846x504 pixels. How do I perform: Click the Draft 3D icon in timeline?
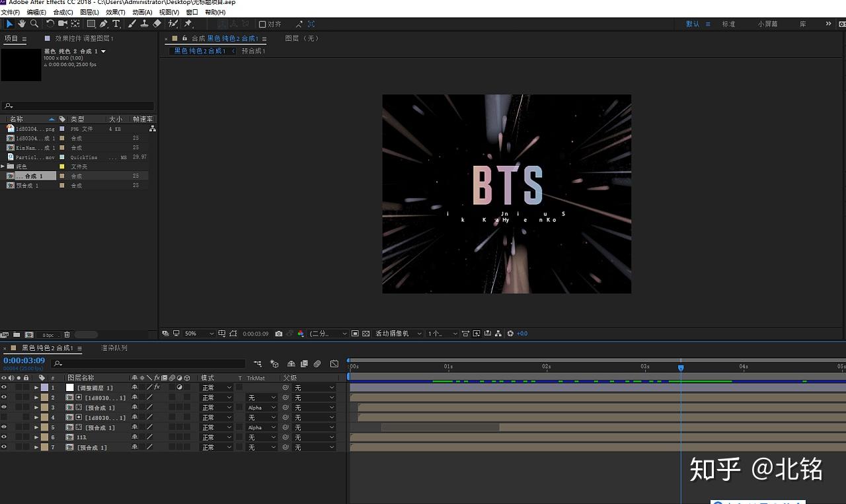274,363
